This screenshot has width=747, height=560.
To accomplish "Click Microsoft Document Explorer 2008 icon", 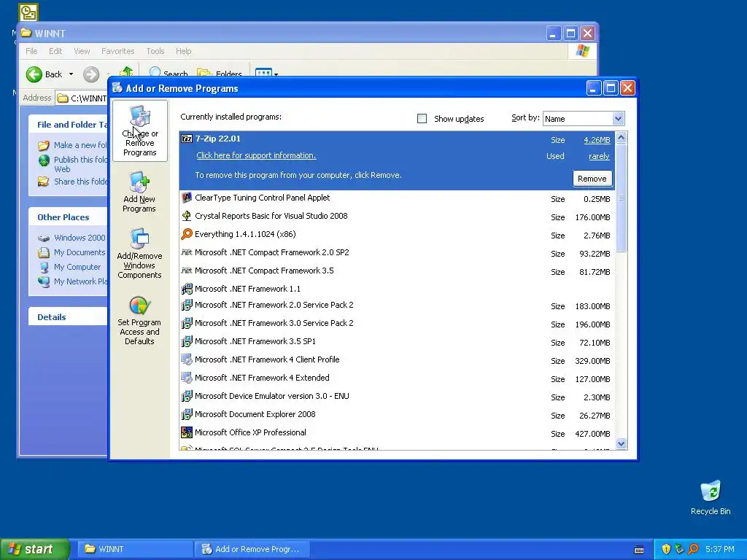I will click(187, 414).
